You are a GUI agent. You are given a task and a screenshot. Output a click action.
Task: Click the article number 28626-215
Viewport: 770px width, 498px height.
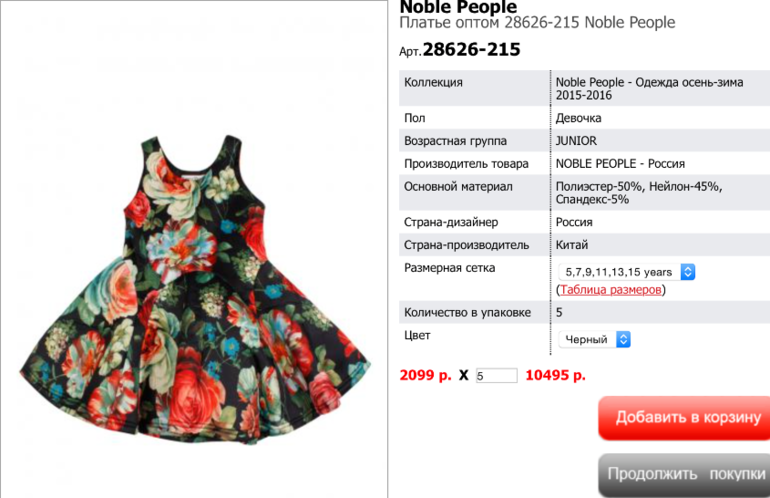tap(471, 49)
